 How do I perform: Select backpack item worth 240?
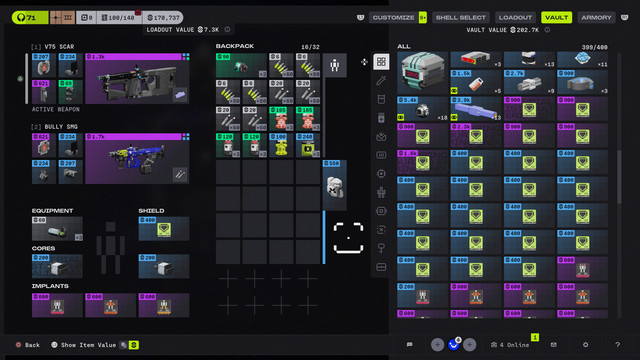click(308, 145)
